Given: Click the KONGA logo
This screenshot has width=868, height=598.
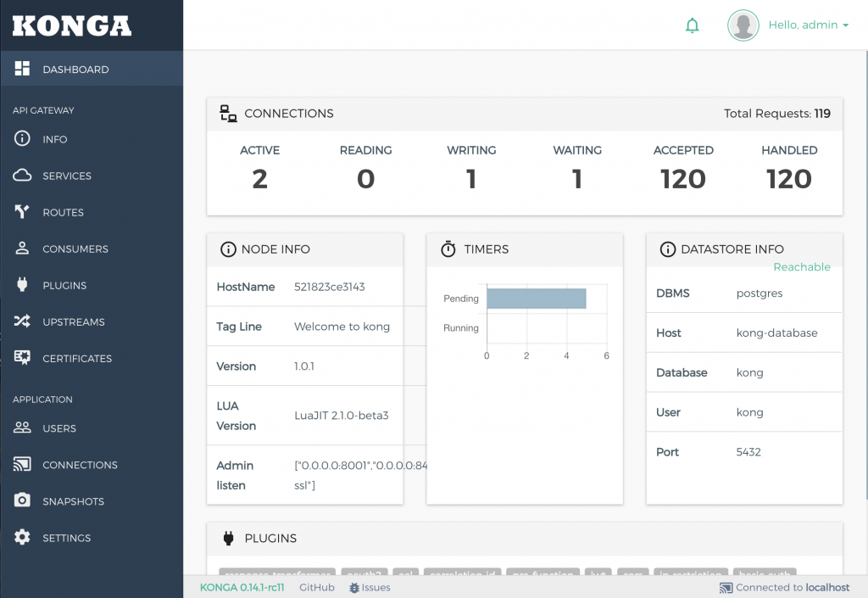Looking at the screenshot, I should tap(72, 26).
